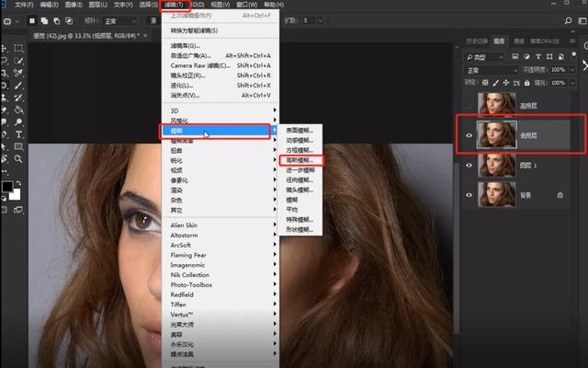Filter layers by shape layers icon
Viewport: 588px width, 368px height.
(549, 56)
